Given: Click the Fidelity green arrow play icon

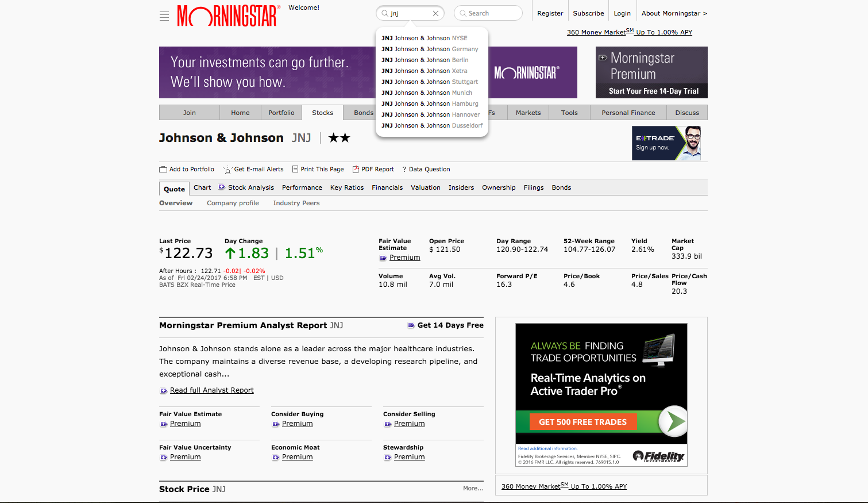Looking at the screenshot, I should click(x=673, y=421).
